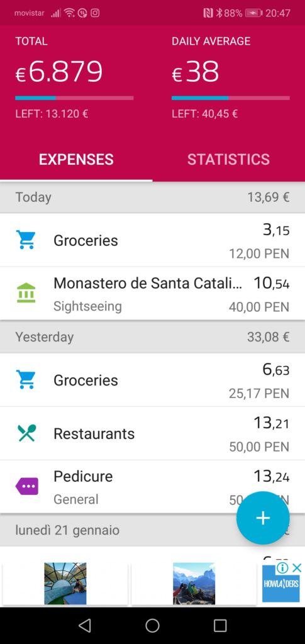Open the Howlanders ad logo
The image size is (305, 644).
pyautogui.click(x=280, y=584)
